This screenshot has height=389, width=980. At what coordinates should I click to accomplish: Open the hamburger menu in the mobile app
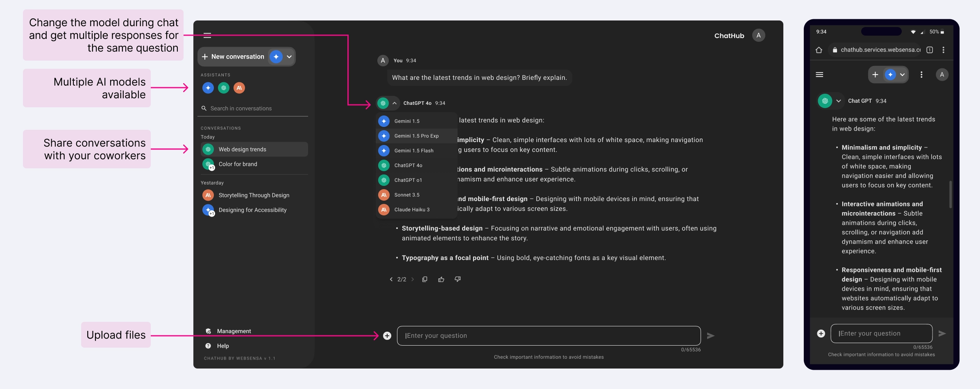pyautogui.click(x=819, y=75)
